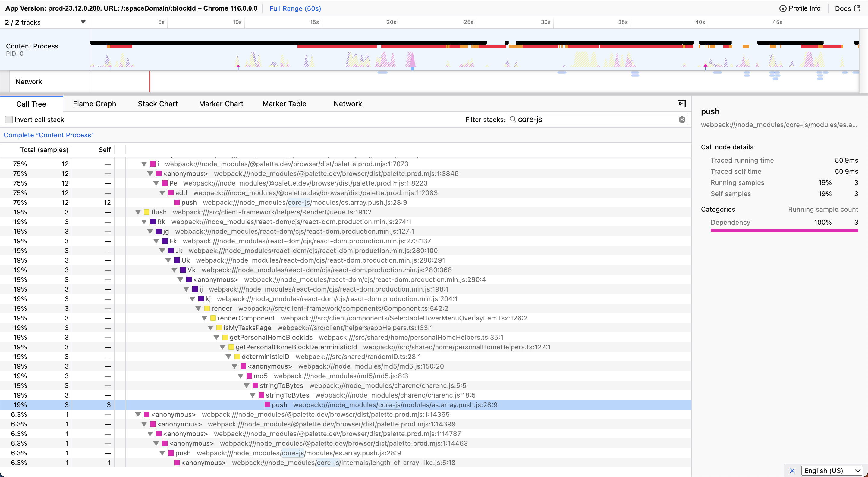Click the Complete "Content Process" breadcrumb
Image resolution: width=868 pixels, height=477 pixels.
click(49, 135)
